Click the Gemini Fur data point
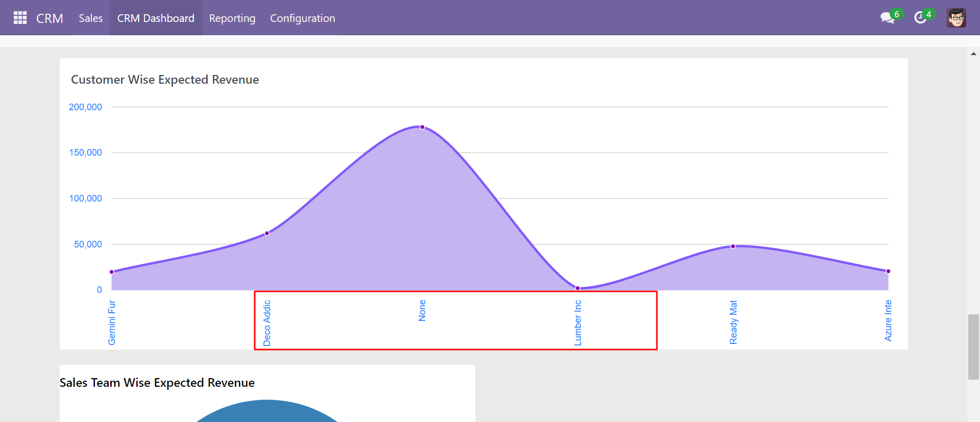This screenshot has width=980, height=422. [x=112, y=272]
